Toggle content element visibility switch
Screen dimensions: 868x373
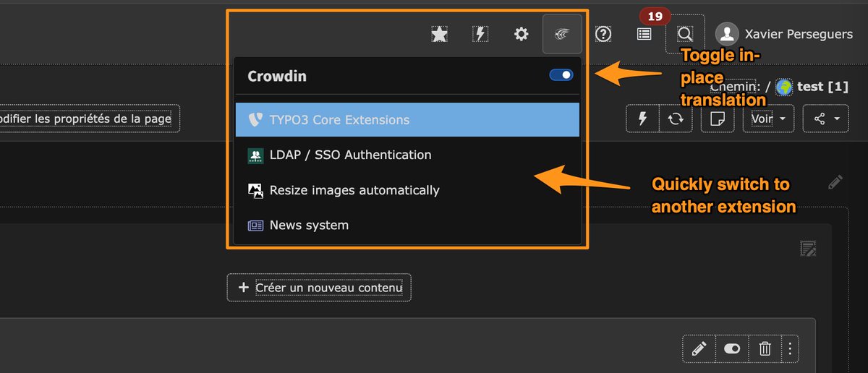tap(732, 349)
